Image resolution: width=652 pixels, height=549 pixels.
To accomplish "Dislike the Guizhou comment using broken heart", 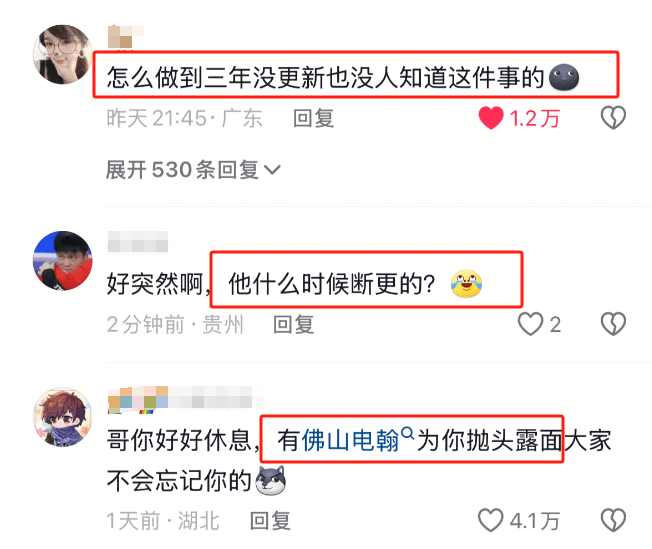I will click(613, 324).
